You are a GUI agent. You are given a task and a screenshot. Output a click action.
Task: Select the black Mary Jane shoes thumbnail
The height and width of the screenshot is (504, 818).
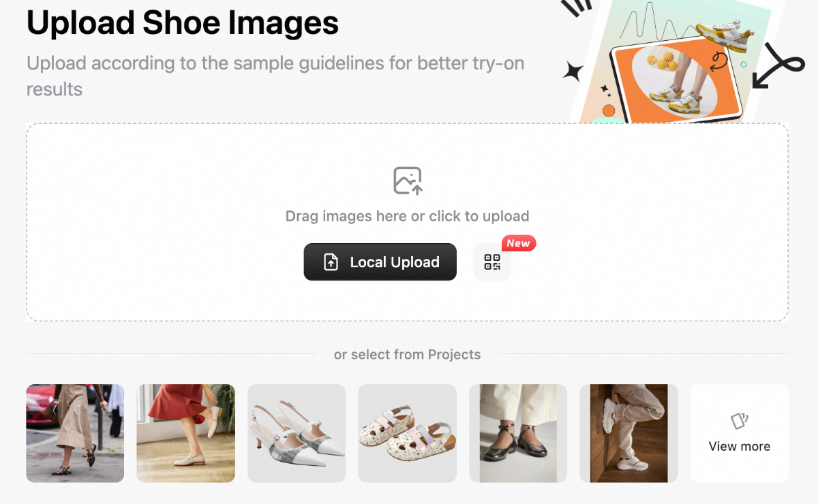click(518, 433)
